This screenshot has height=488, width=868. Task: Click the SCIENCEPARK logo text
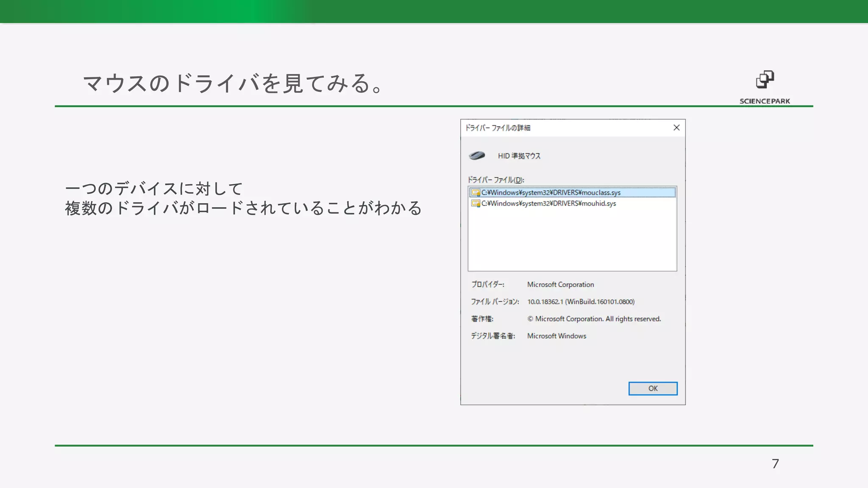pos(765,101)
